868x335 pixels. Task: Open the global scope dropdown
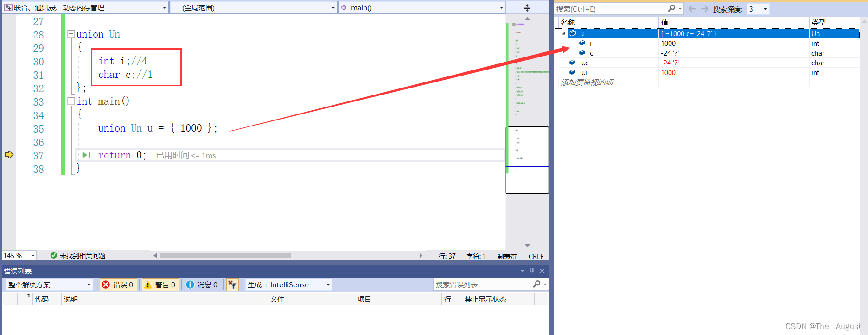point(333,8)
